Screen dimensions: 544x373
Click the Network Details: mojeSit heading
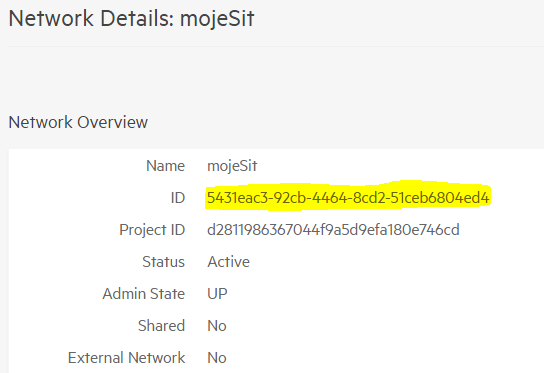131,19
